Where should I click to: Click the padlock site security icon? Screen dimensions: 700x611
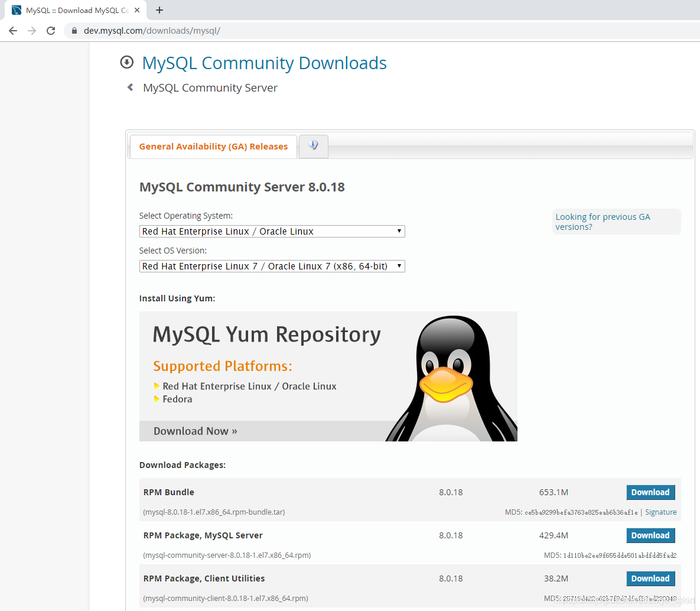click(x=74, y=31)
